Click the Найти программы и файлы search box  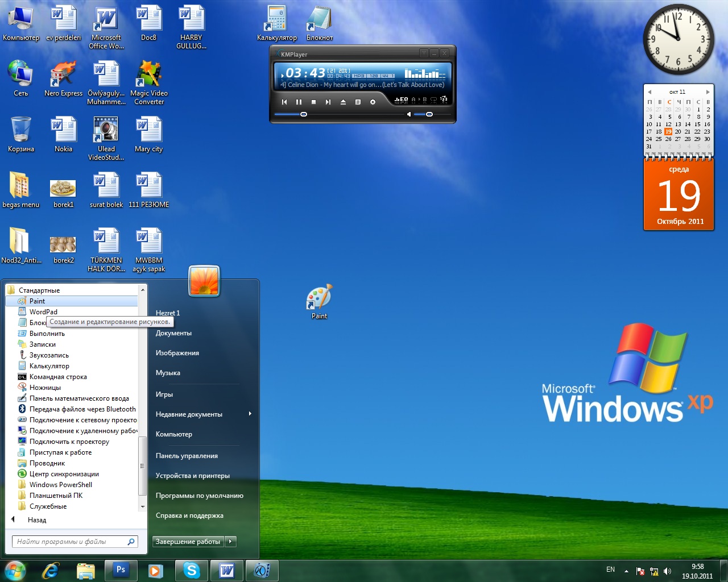pos(75,542)
